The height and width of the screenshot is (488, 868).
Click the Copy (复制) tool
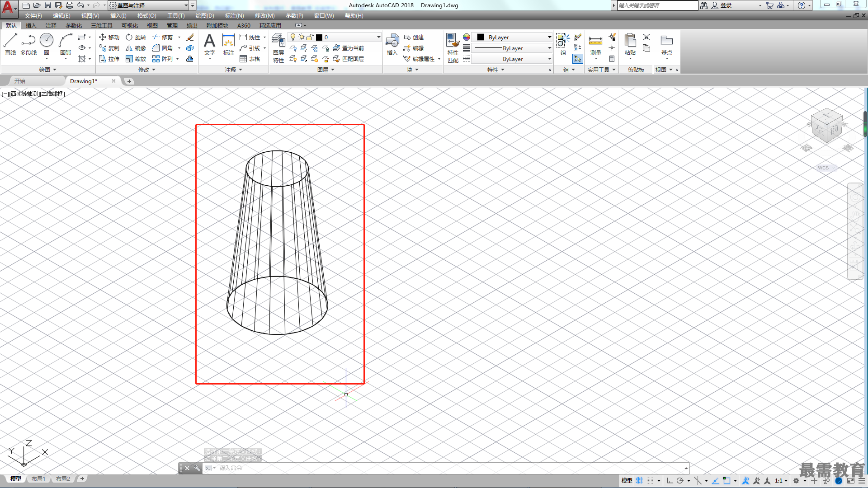click(x=109, y=48)
